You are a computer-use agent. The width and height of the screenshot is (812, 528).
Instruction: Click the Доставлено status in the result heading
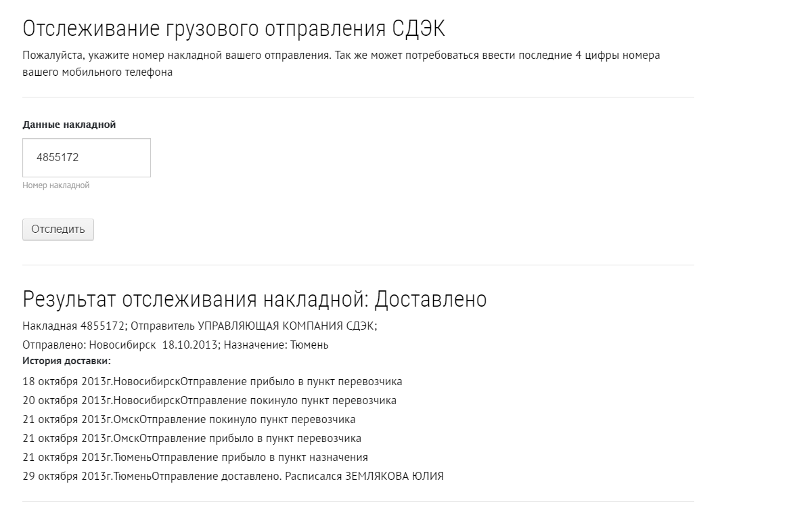pyautogui.click(x=430, y=299)
